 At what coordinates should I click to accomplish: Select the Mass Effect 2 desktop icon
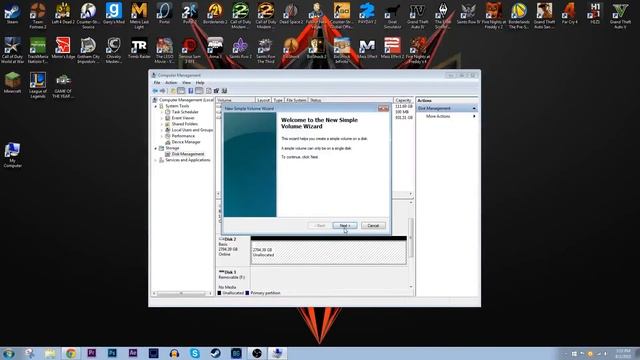pyautogui.click(x=392, y=48)
